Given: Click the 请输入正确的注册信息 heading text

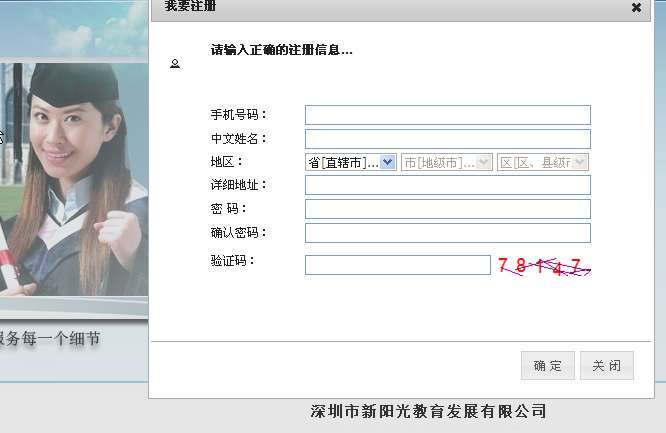Looking at the screenshot, I should tap(281, 50).
